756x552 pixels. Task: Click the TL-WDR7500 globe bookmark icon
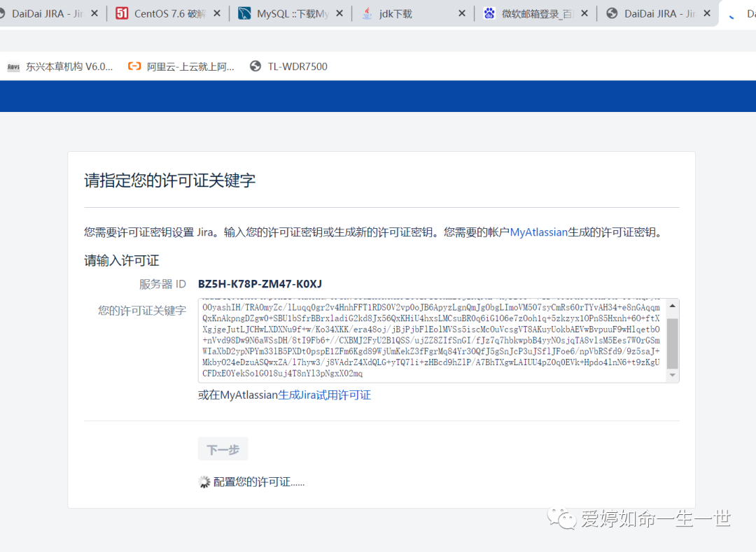point(255,66)
